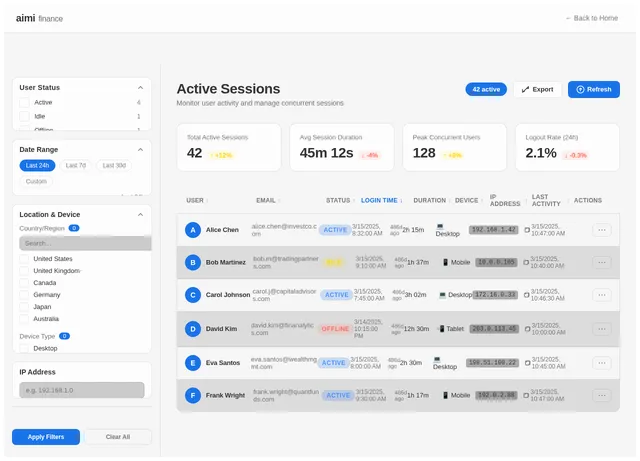Enable the Australia country filter

click(x=24, y=318)
